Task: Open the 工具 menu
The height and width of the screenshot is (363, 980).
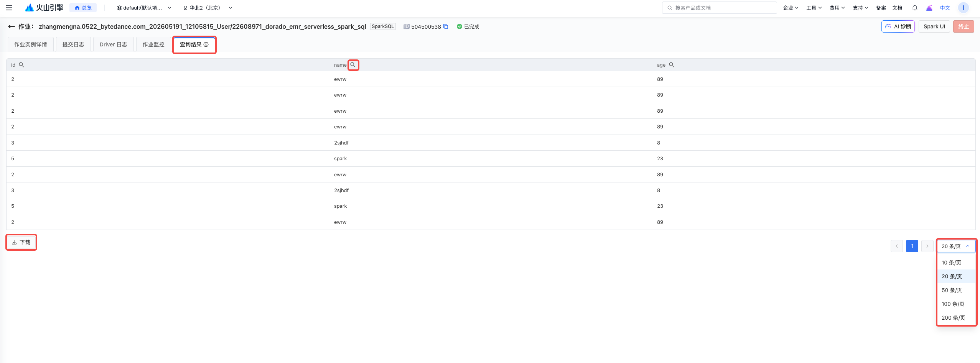Action: coord(814,8)
